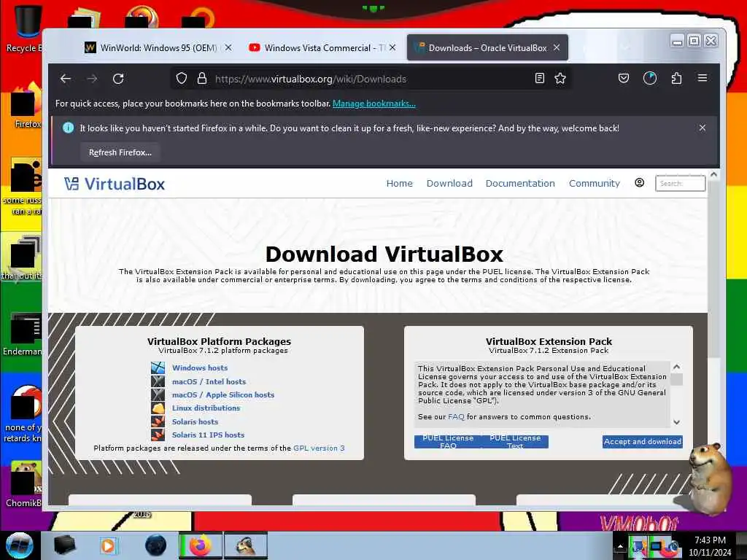Click the license text scrollbar thumb
This screenshot has height=560, width=747.
[676, 379]
